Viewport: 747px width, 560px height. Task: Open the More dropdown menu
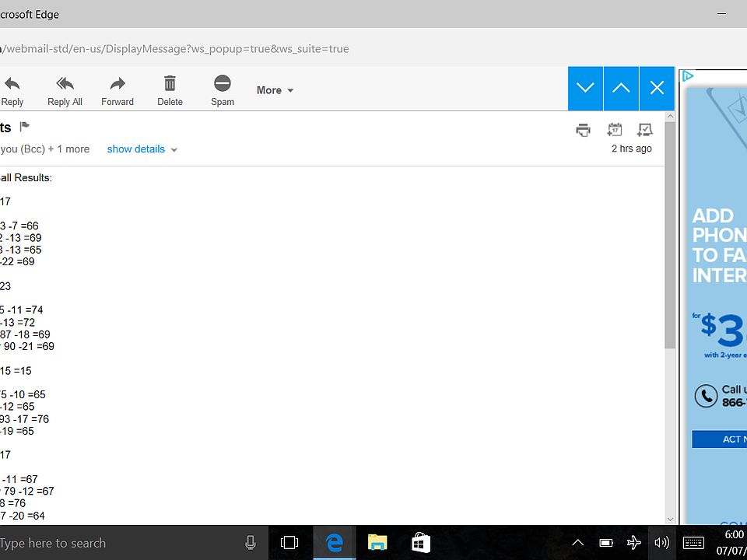pos(275,90)
